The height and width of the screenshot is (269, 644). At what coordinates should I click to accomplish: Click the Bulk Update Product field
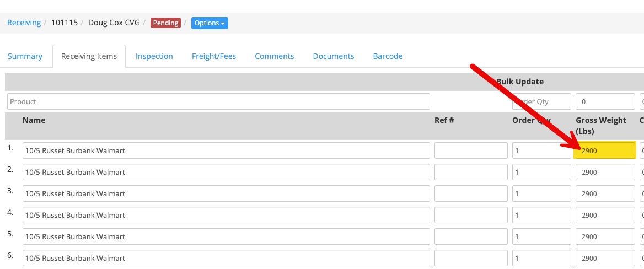tap(218, 101)
